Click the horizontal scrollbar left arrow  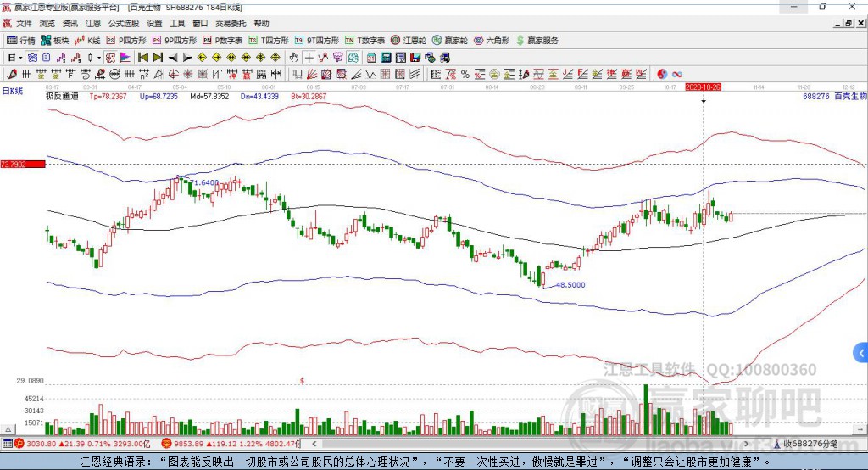(314, 444)
